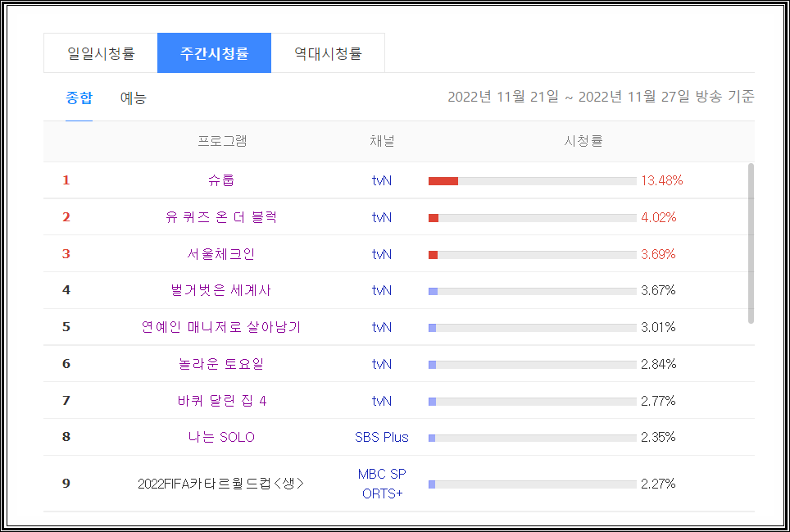The width and height of the screenshot is (790, 532).
Task: Click tvN channel in 바퀴 달린 집 row
Action: (x=381, y=401)
